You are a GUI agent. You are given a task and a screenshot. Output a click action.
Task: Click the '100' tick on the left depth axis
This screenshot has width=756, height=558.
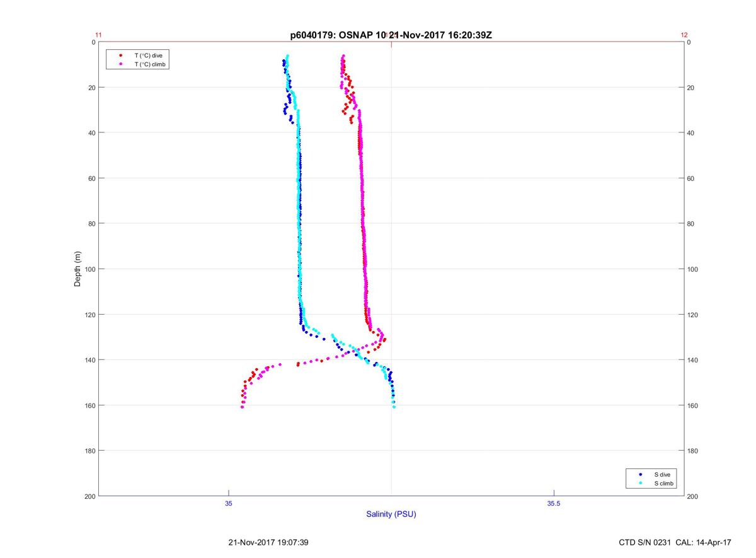(x=89, y=269)
